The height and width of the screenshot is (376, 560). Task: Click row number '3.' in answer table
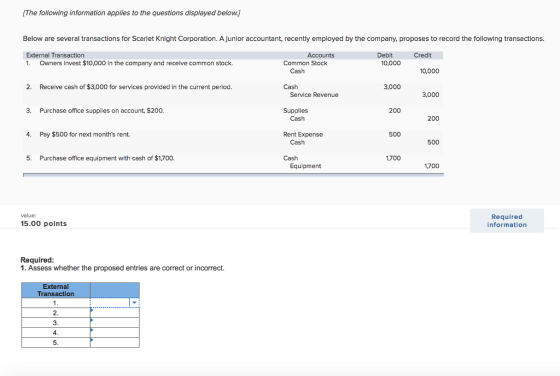coord(56,322)
